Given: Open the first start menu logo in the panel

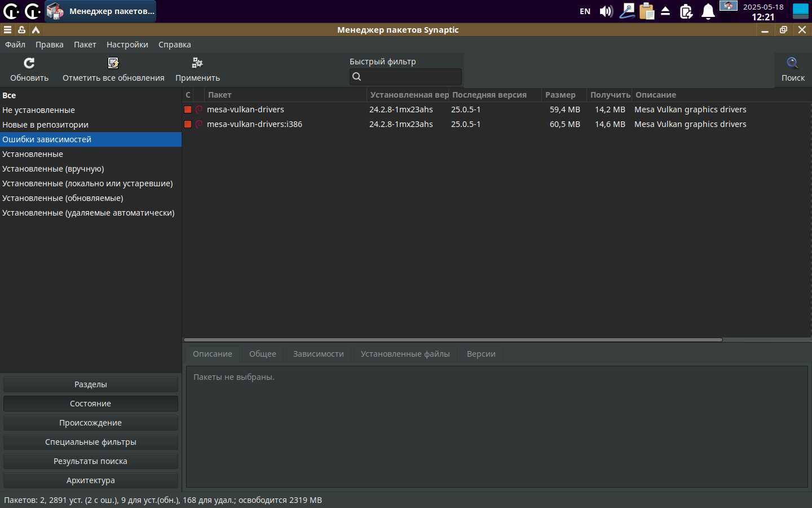Looking at the screenshot, I should [11, 11].
